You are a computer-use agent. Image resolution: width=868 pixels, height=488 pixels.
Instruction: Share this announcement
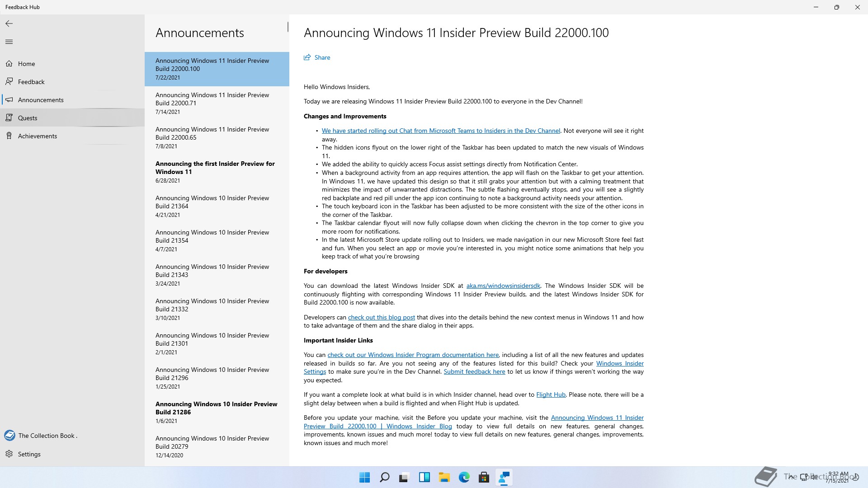(317, 57)
